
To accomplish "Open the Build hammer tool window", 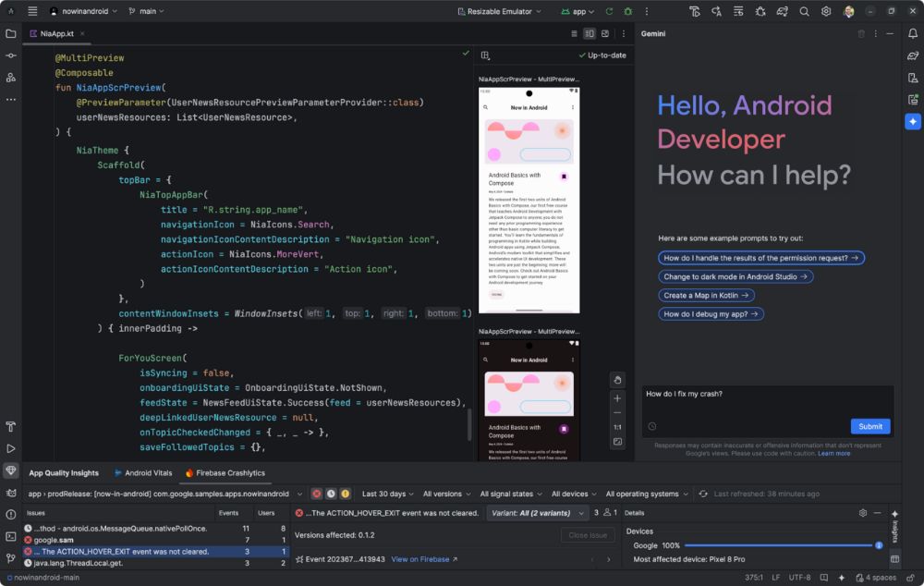I will pos(10,426).
